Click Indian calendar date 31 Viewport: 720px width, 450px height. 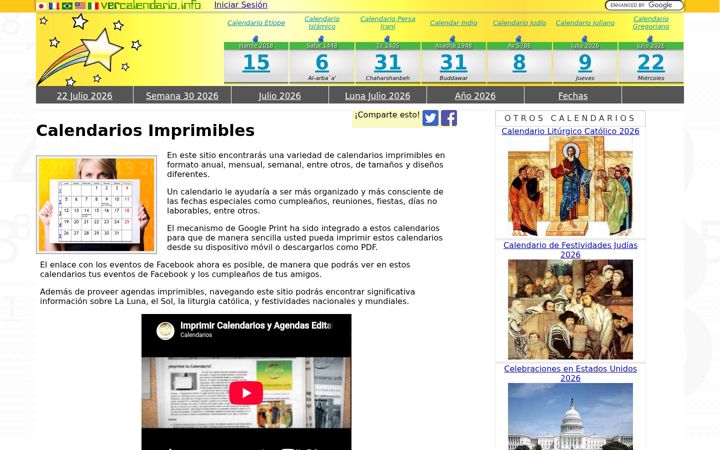[453, 63]
